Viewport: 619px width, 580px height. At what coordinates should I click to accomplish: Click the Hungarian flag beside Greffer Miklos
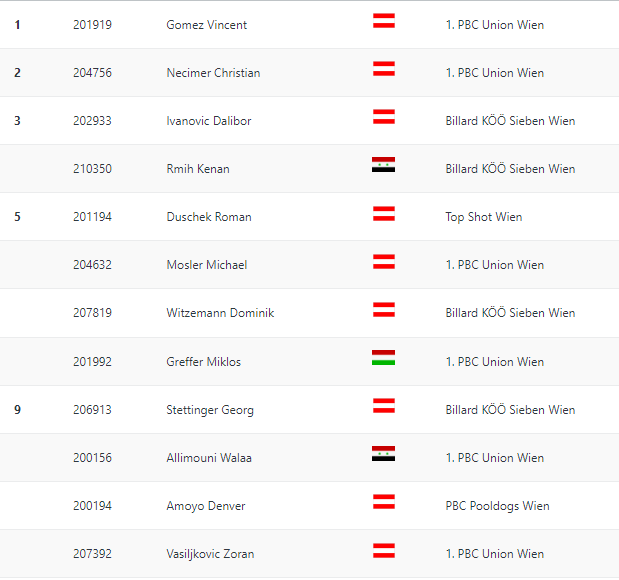pyautogui.click(x=383, y=358)
